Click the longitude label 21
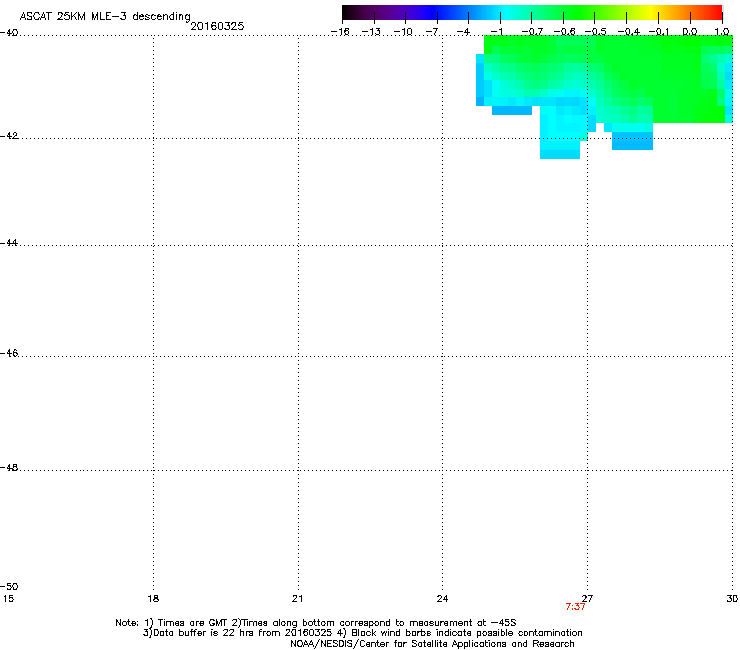The height and width of the screenshot is (650, 740). [297, 599]
